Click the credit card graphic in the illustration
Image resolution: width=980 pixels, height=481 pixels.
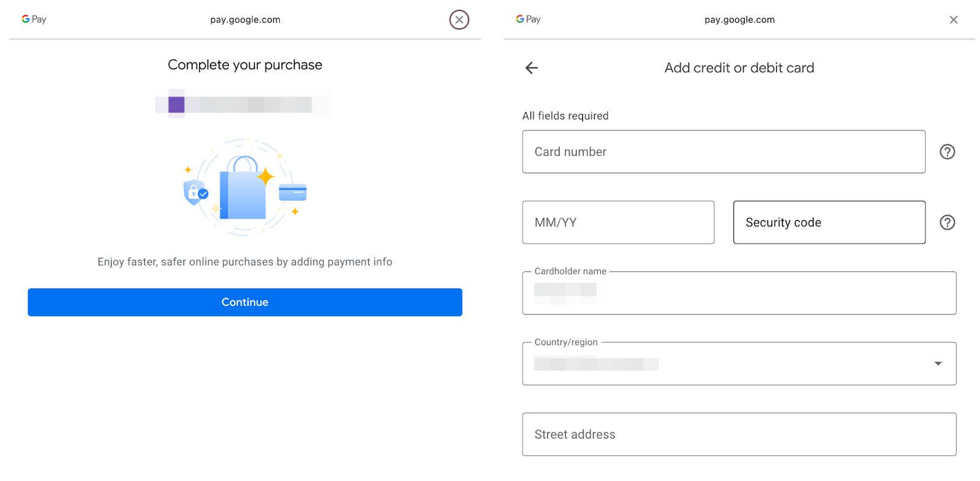click(x=292, y=192)
